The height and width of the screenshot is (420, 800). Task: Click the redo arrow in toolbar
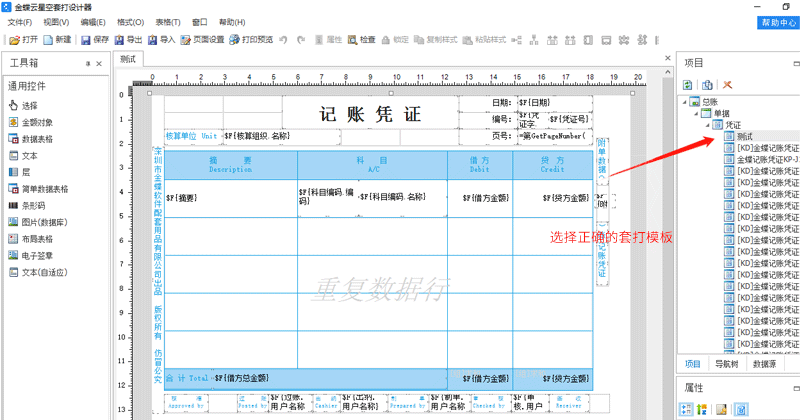click(301, 39)
